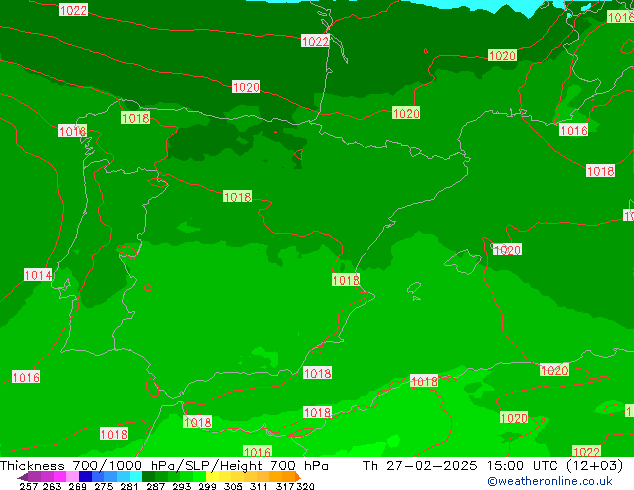Click the 1022 label in the bottom right corner
This screenshot has width=634, height=490.
pos(586,451)
